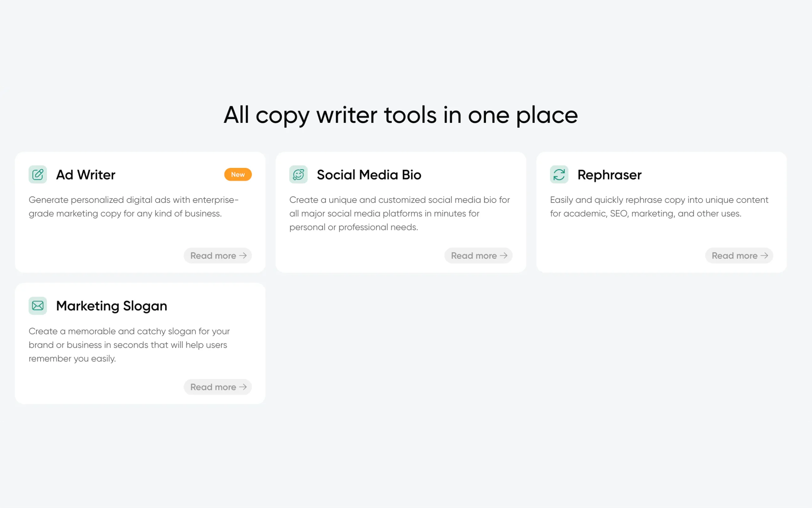Click the Social Media Bio smiley icon

(x=298, y=174)
